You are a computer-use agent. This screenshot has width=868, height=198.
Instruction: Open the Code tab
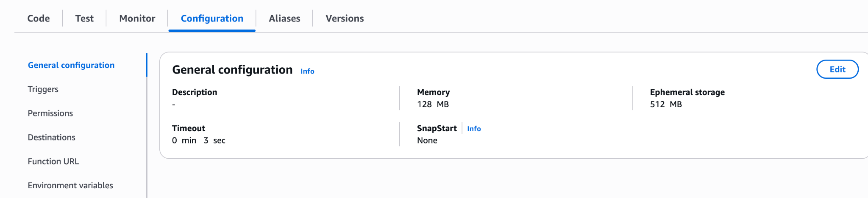39,19
